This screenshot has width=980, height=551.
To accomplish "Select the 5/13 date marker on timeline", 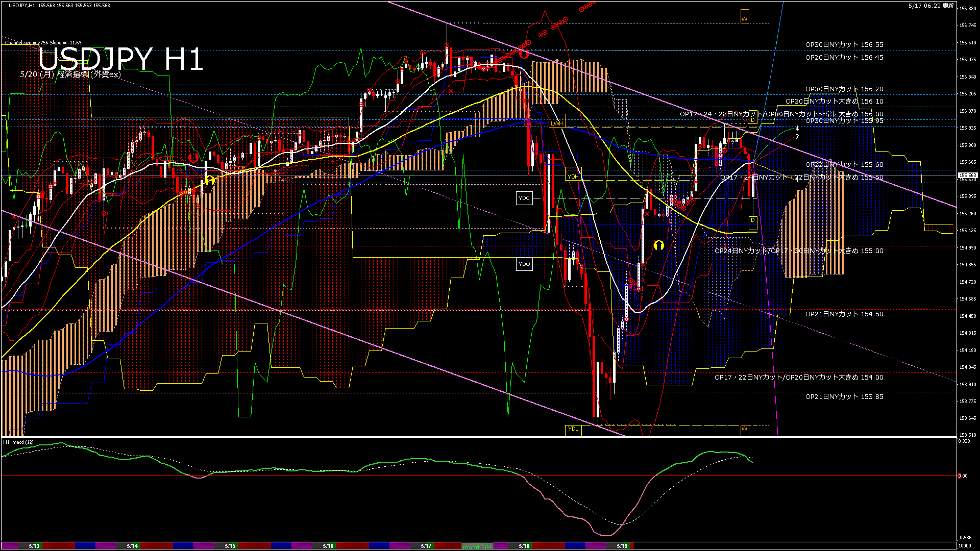I will (34, 546).
